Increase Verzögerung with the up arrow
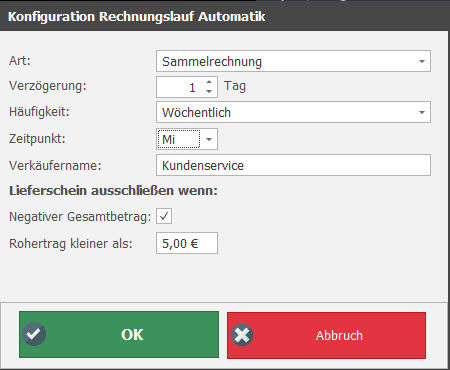The width and height of the screenshot is (450, 370). (209, 82)
